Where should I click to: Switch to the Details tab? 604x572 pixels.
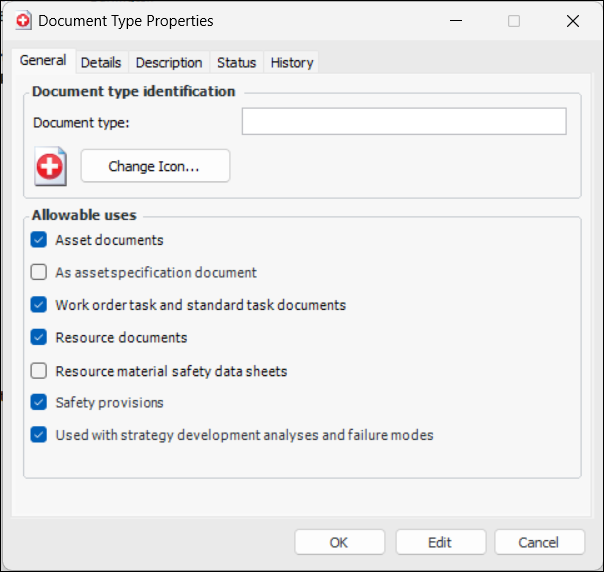click(x=101, y=62)
